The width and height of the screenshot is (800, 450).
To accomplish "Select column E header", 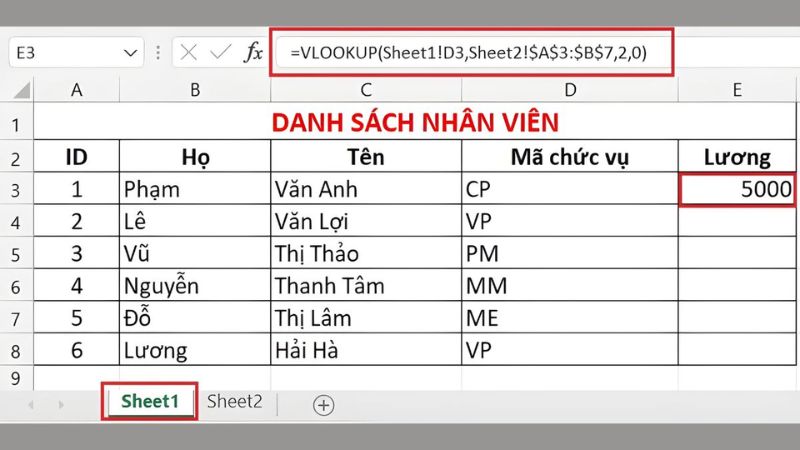I will pyautogui.click(x=737, y=90).
